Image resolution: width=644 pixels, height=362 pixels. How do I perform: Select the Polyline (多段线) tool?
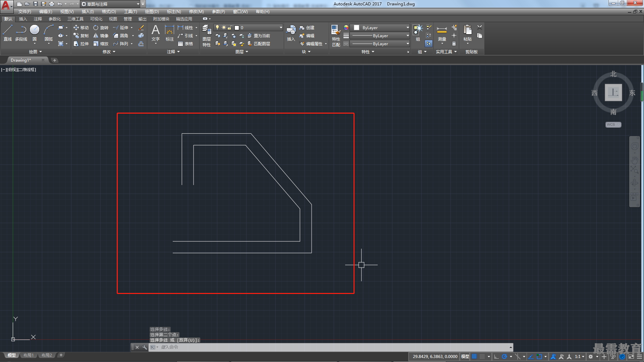coord(21,33)
